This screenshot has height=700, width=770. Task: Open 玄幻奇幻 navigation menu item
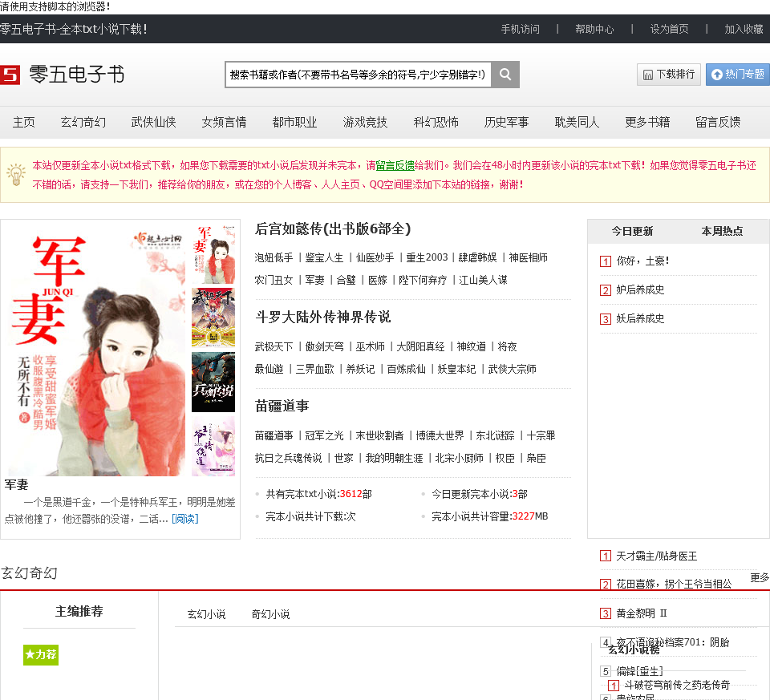[83, 122]
